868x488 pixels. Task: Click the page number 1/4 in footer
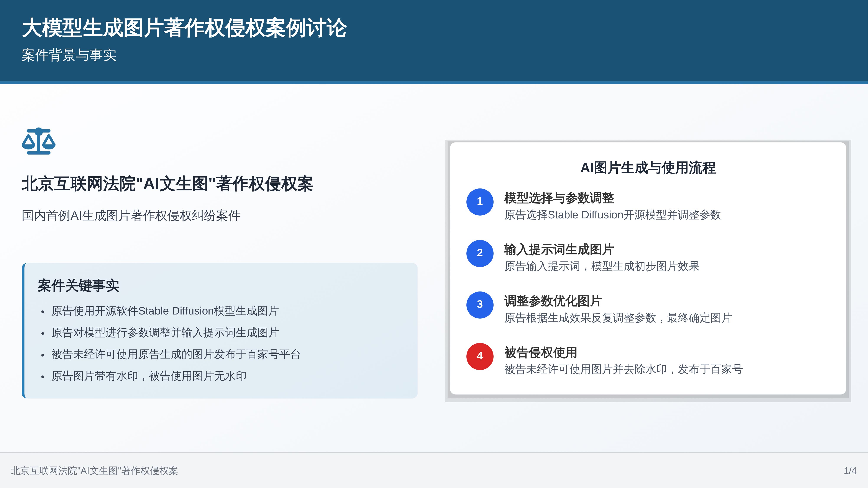(x=850, y=470)
